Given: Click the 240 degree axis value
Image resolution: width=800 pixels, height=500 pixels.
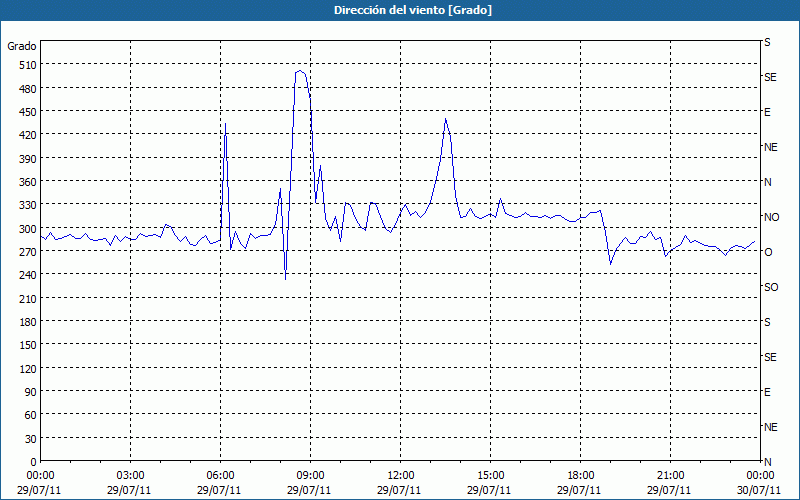Looking at the screenshot, I should 28,275.
